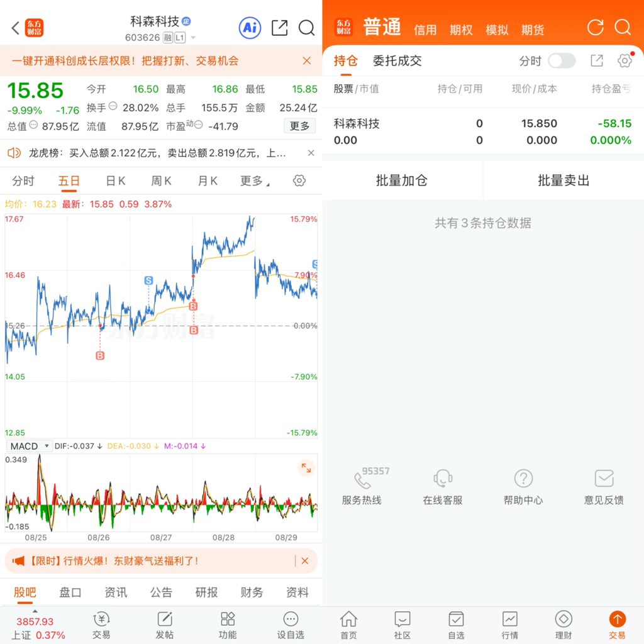
Task: Tap the 总值 info bubble icon
Action: (34, 125)
